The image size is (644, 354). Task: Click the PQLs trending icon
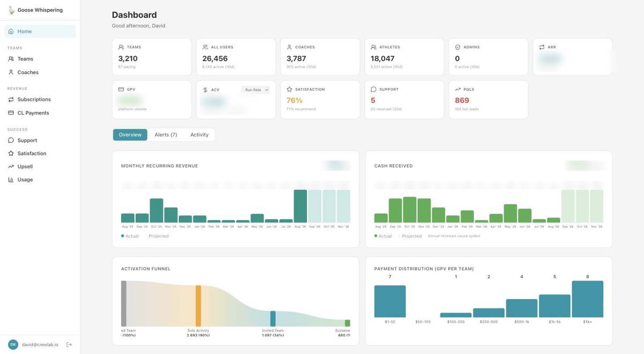point(458,89)
